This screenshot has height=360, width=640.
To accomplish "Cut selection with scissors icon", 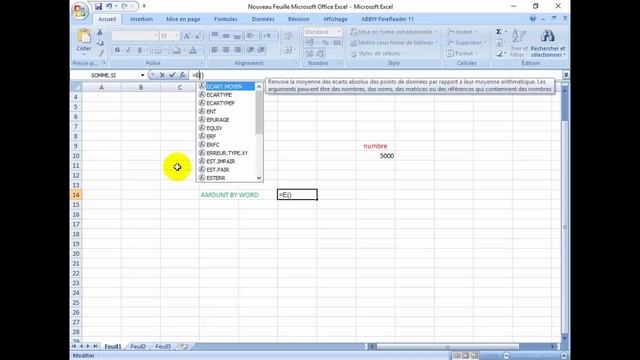I will (100, 32).
